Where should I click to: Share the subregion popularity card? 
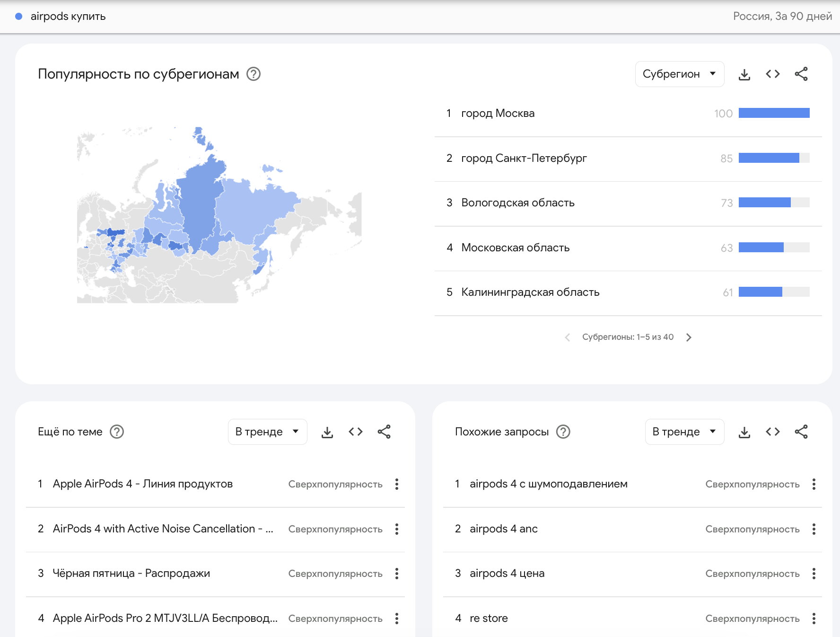[801, 74]
